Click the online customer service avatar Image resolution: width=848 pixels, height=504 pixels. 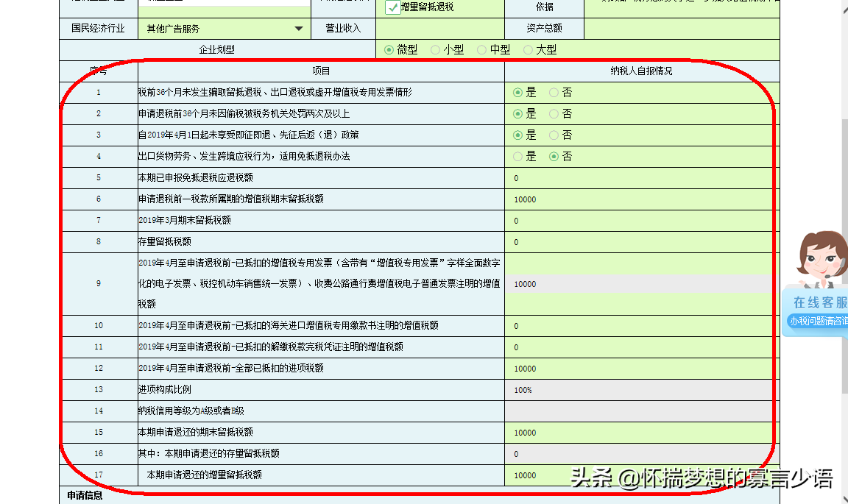(x=823, y=259)
